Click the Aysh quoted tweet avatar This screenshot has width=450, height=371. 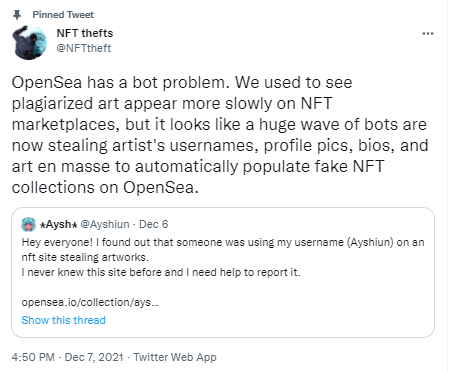(28, 224)
